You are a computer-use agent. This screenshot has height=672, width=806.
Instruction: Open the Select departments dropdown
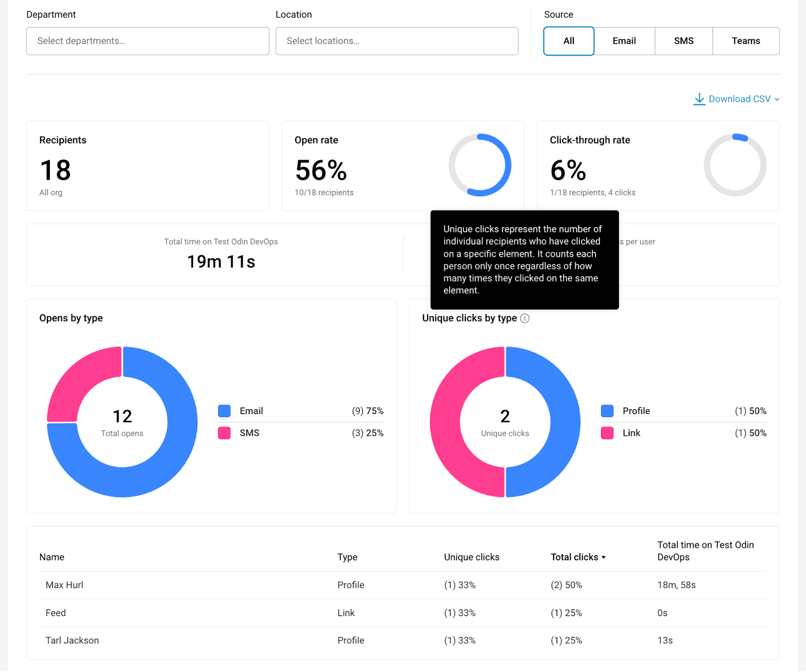pyautogui.click(x=147, y=41)
